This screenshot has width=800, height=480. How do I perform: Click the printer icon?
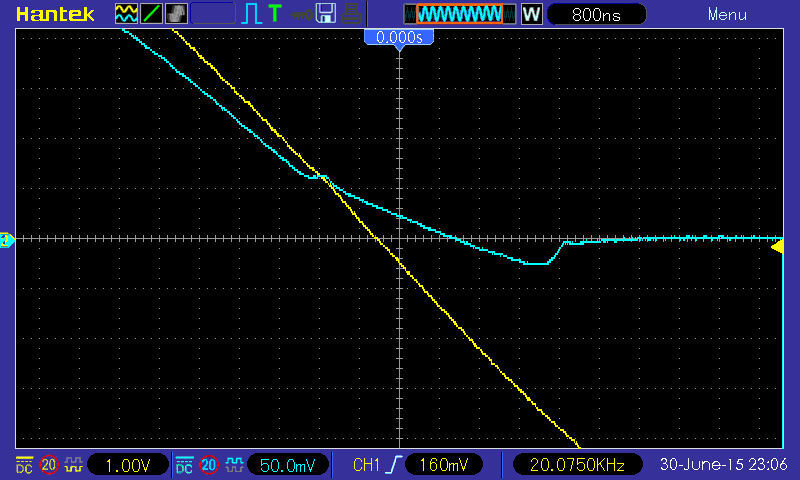point(352,14)
